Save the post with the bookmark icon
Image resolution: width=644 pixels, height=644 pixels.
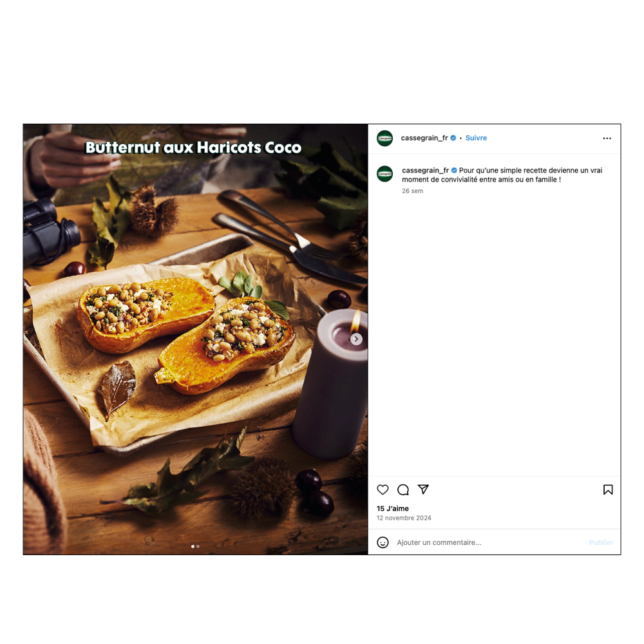(x=608, y=489)
